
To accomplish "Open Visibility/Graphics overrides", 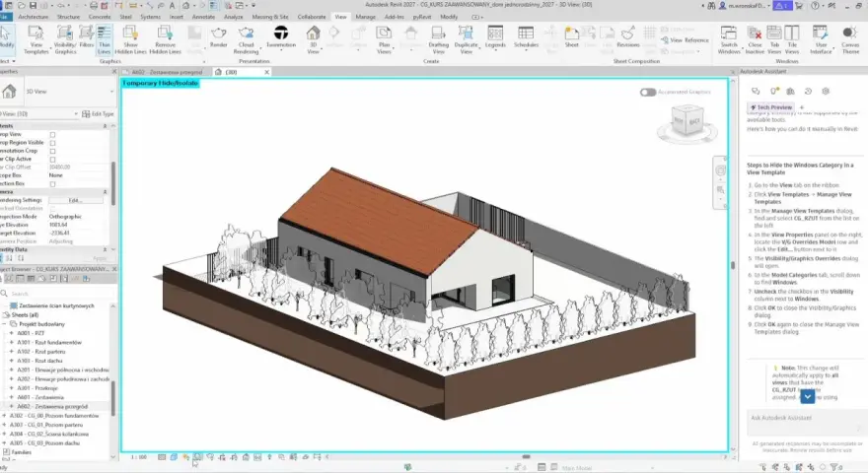I will [65, 39].
